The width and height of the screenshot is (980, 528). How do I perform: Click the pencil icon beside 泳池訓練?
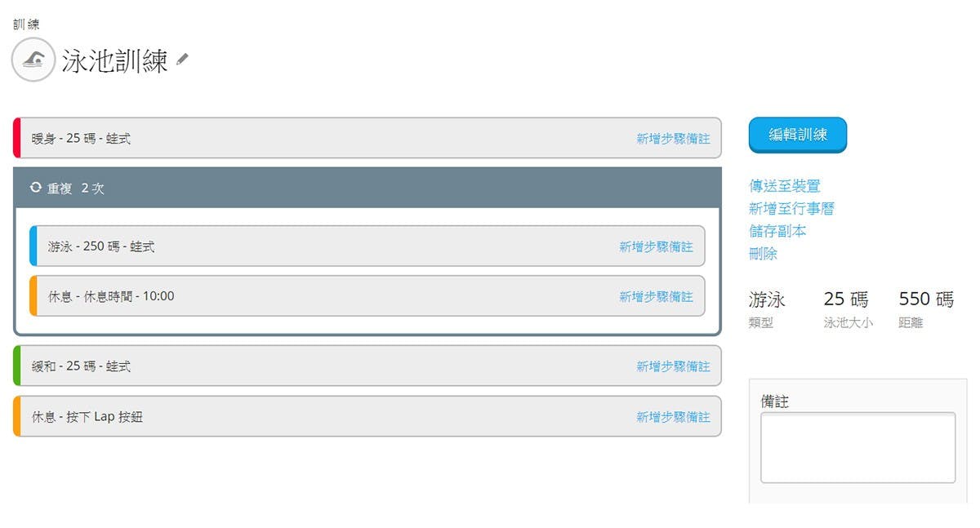tap(182, 60)
